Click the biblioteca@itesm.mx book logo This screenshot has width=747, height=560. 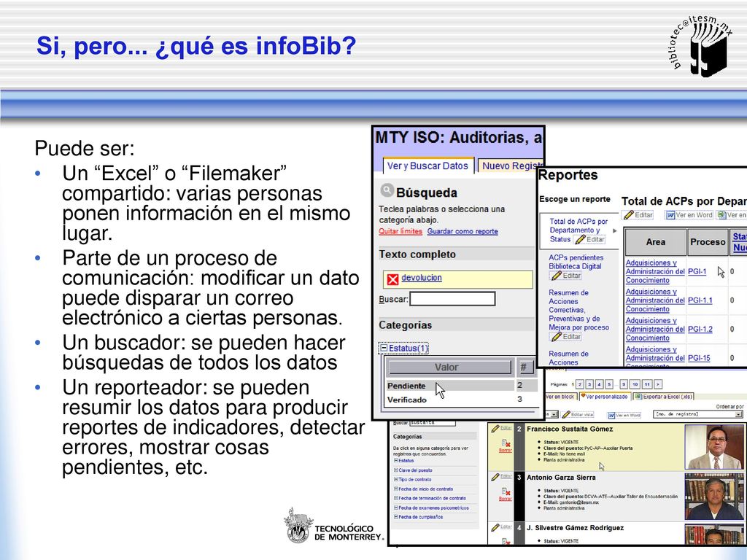701,44
